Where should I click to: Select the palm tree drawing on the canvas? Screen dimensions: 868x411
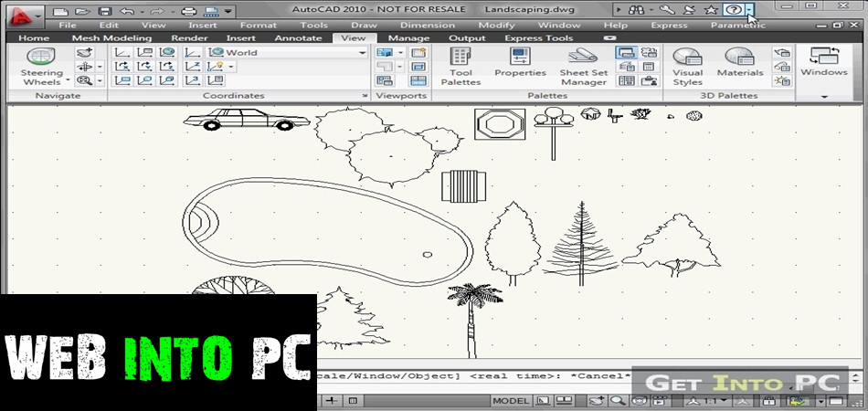[x=474, y=320]
